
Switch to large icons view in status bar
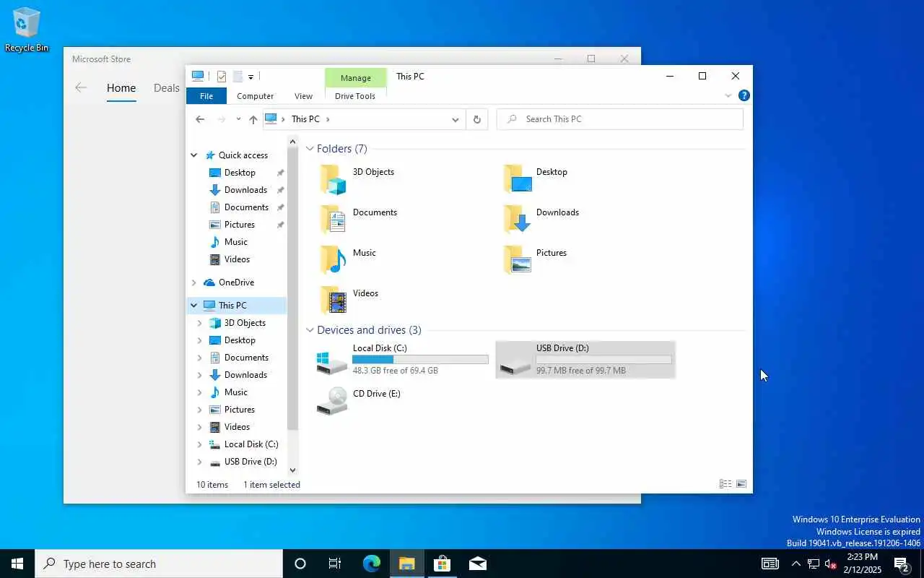pyautogui.click(x=741, y=484)
